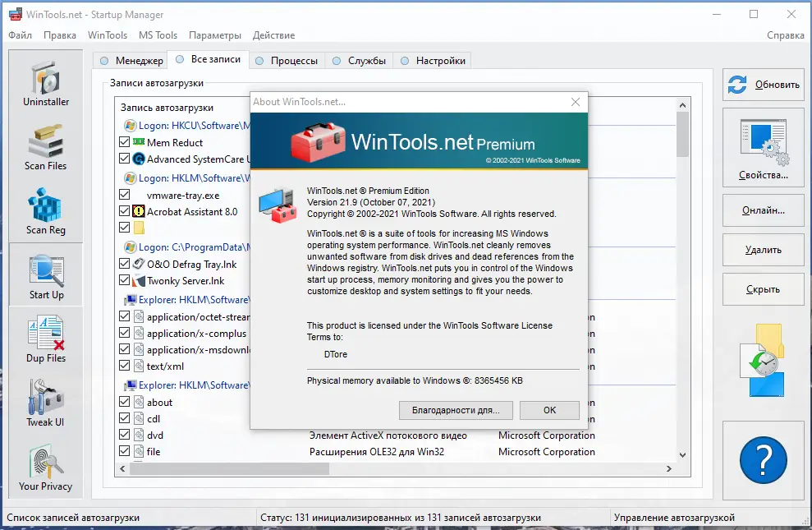Click the Онлайн... button
The width and height of the screenshot is (812, 530).
click(764, 210)
